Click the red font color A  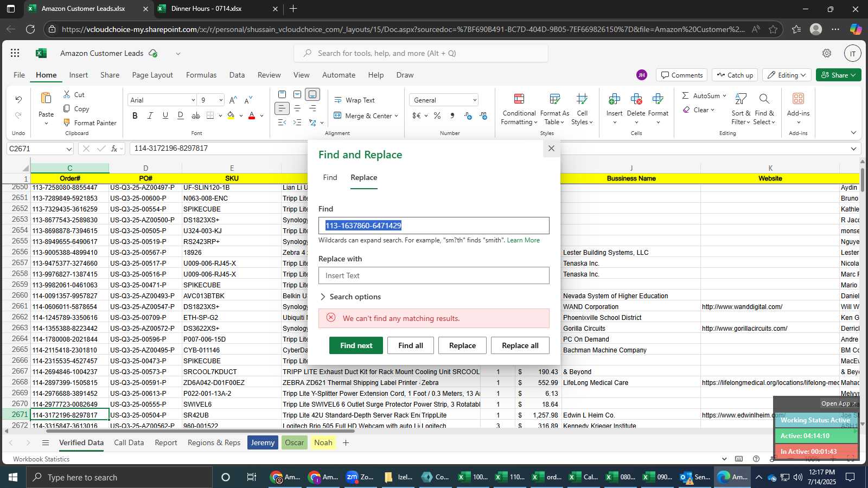coord(252,115)
